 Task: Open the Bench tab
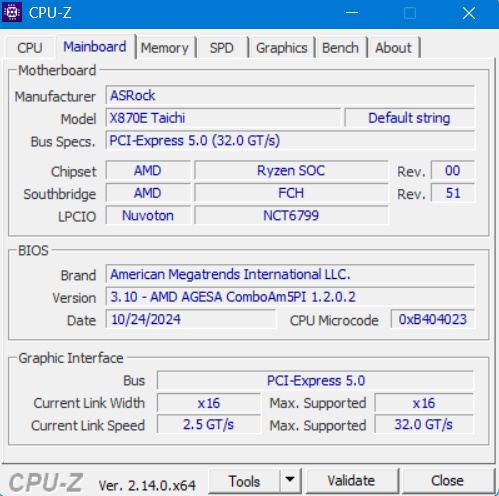point(340,48)
